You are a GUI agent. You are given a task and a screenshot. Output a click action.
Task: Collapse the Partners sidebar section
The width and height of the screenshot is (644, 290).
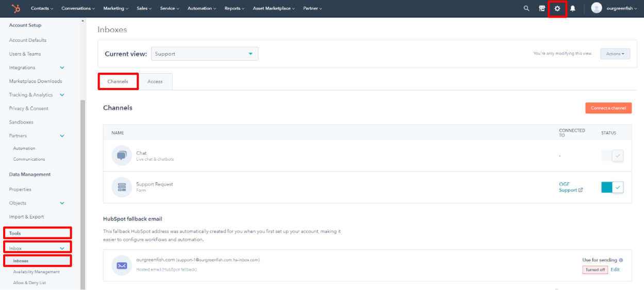click(x=62, y=136)
